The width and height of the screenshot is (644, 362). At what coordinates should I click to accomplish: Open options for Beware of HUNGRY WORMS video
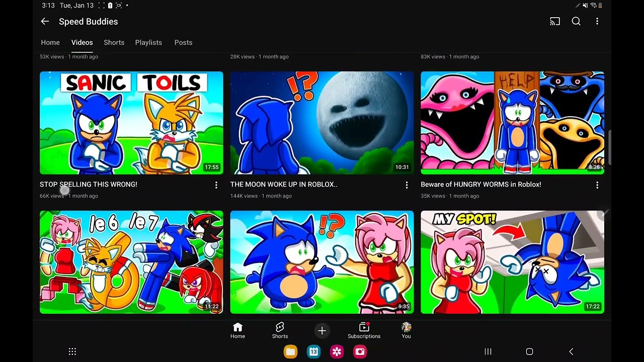(x=597, y=185)
